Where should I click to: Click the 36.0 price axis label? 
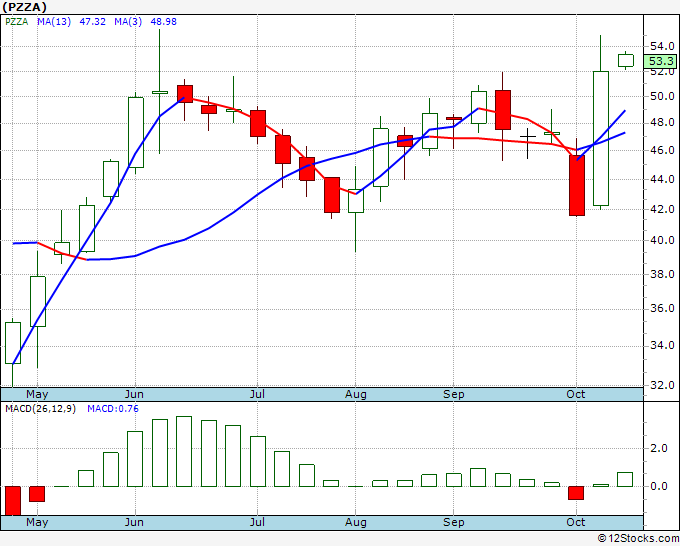pos(662,308)
